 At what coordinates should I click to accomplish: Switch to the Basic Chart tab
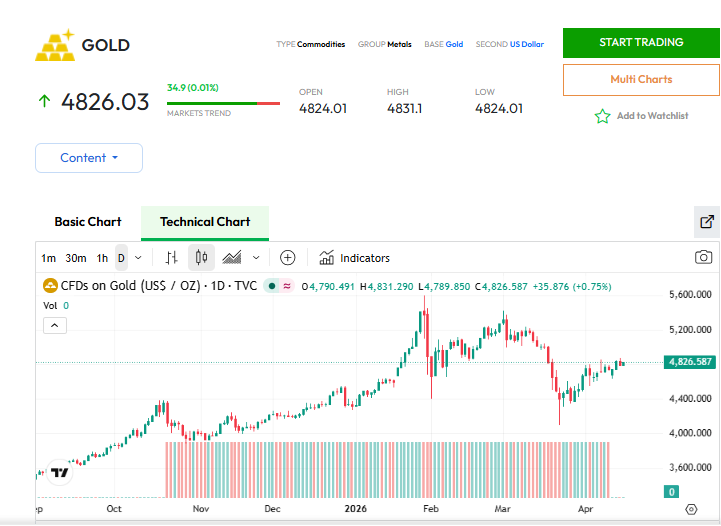[x=88, y=222]
